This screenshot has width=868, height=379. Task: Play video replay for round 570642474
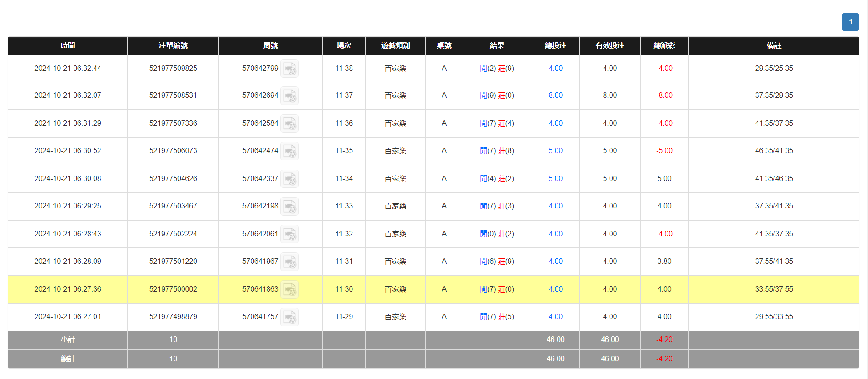tap(289, 151)
